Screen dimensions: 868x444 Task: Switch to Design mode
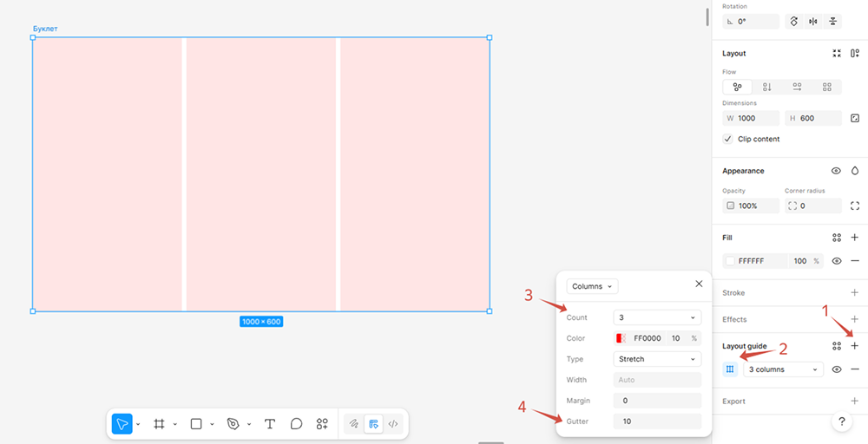[373, 424]
